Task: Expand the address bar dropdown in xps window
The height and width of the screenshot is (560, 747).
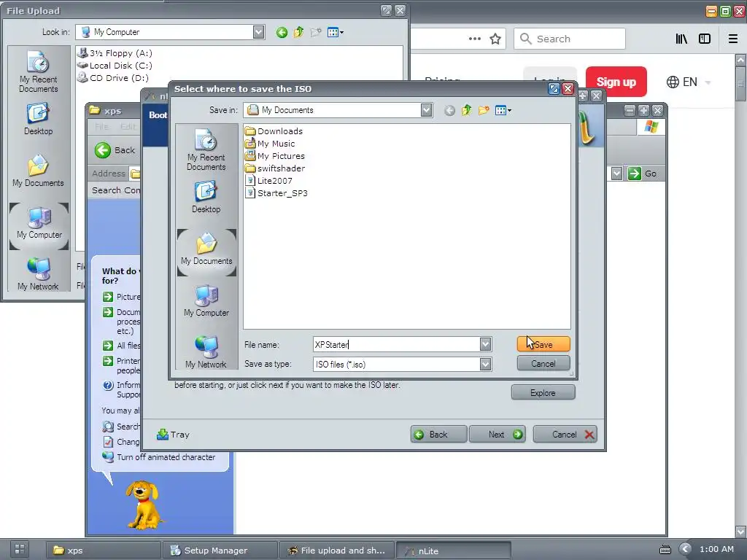Action: pyautogui.click(x=617, y=174)
